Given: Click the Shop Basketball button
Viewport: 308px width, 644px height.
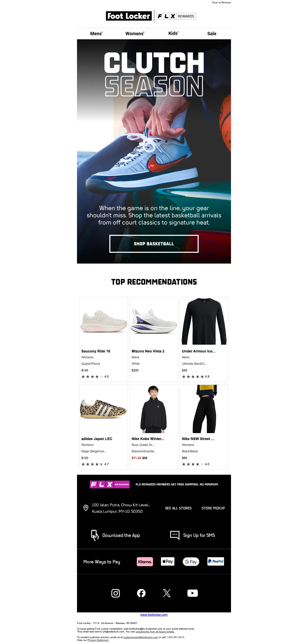Looking at the screenshot, I should click(x=154, y=244).
